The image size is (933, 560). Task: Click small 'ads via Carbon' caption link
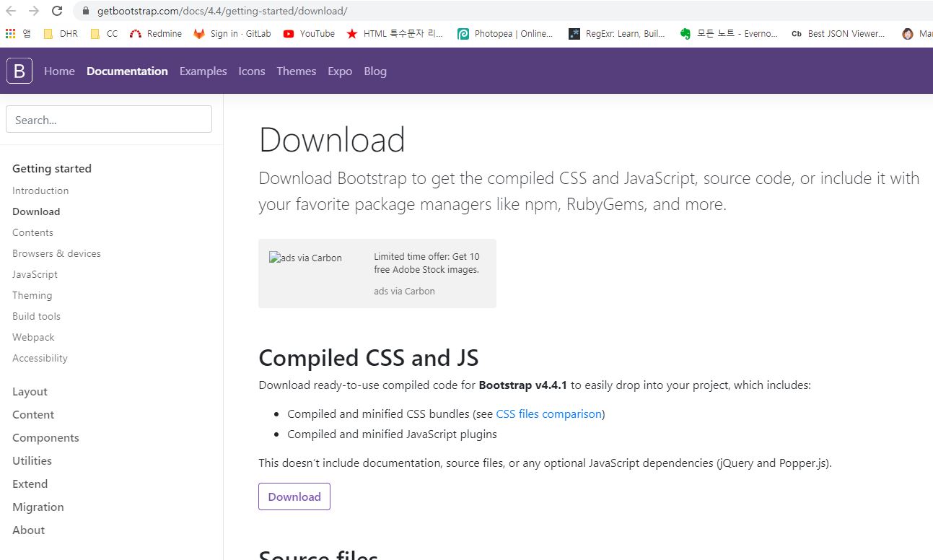pos(404,292)
